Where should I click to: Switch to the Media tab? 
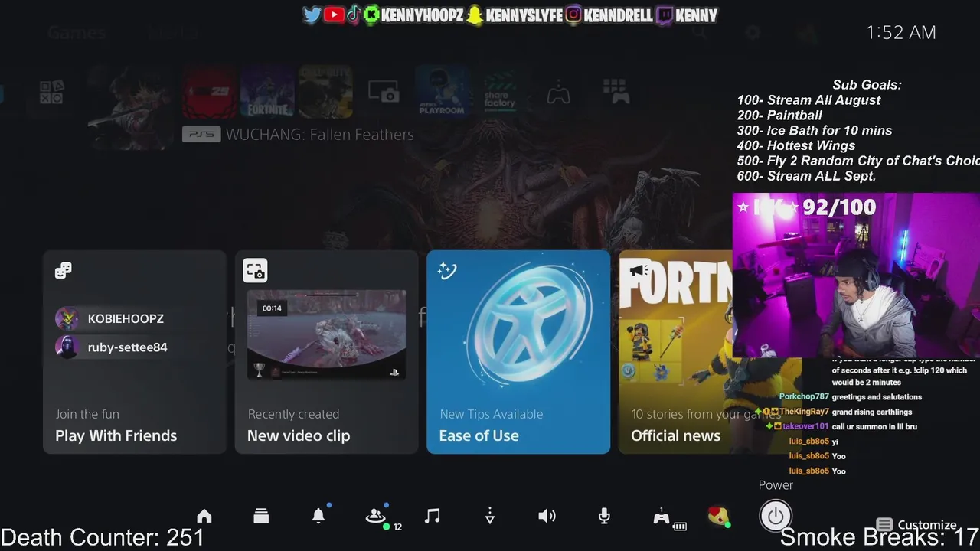(173, 32)
